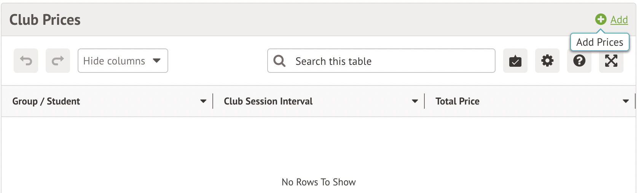Expand table to fullscreen
Image resolution: width=644 pixels, height=193 pixels.
611,61
